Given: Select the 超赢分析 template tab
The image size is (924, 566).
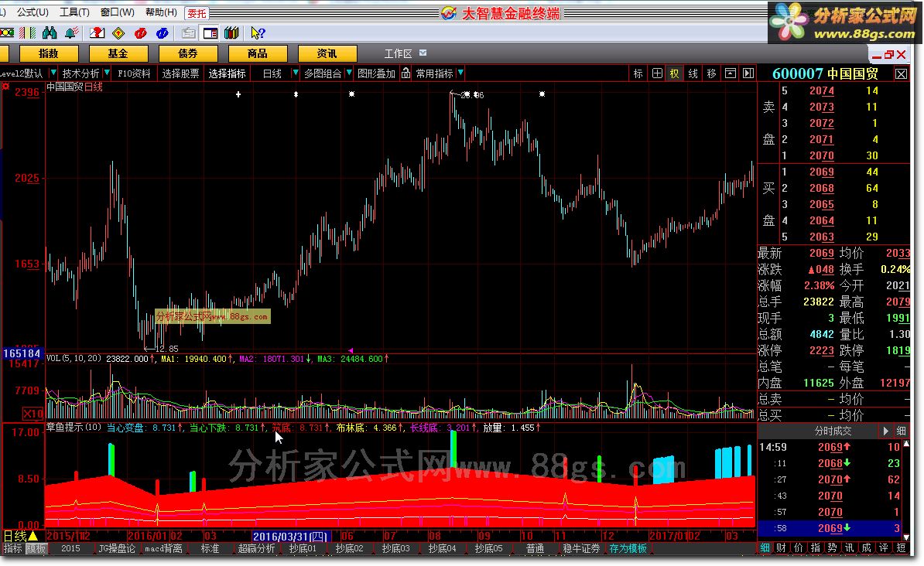Looking at the screenshot, I should pos(256,548).
